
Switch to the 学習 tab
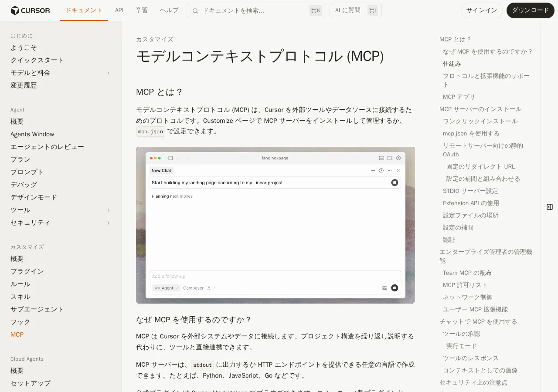click(142, 10)
